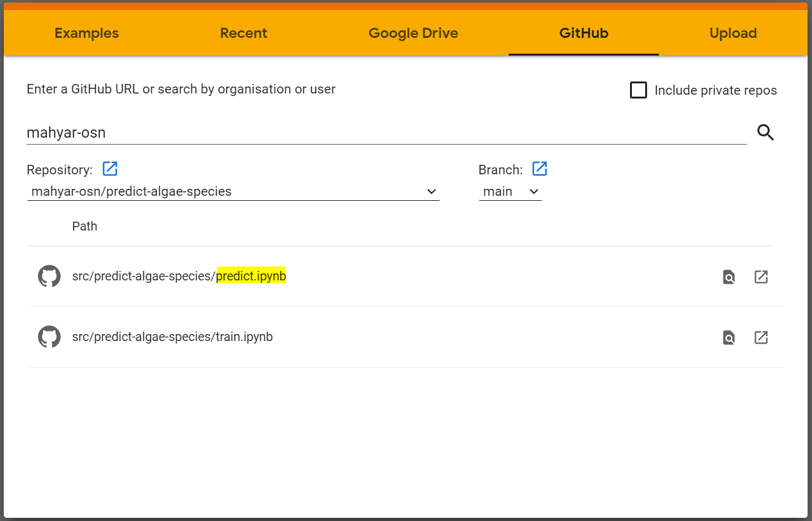Open src/predict-algae-species/predict.ipynb notebook

[179, 276]
